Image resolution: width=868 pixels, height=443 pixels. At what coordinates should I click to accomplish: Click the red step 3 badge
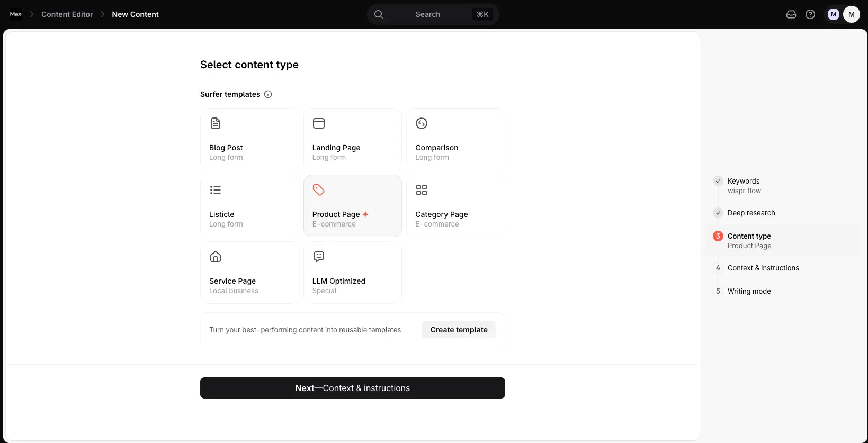coord(718,236)
